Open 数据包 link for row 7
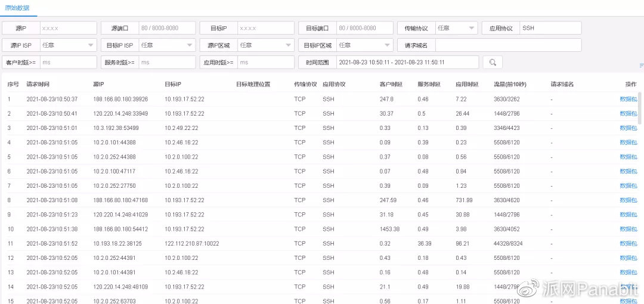The image size is (644, 304). 628,186
